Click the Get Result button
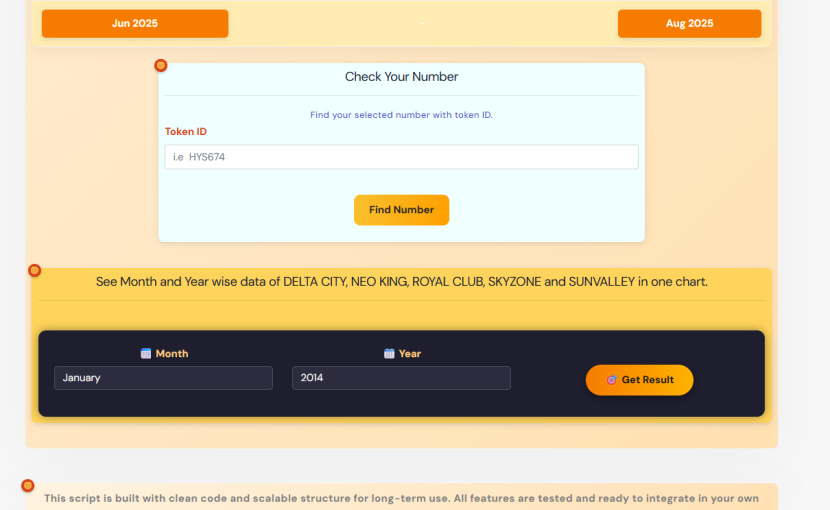 639,380
